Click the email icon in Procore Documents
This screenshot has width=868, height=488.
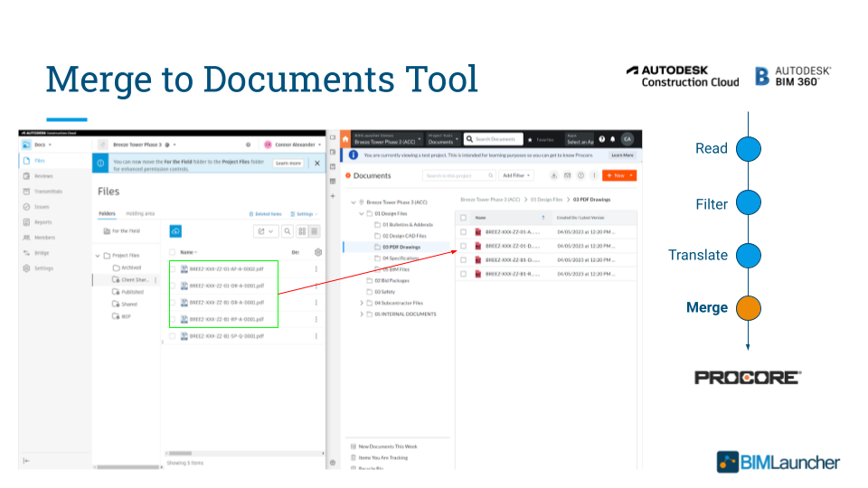[x=568, y=175]
